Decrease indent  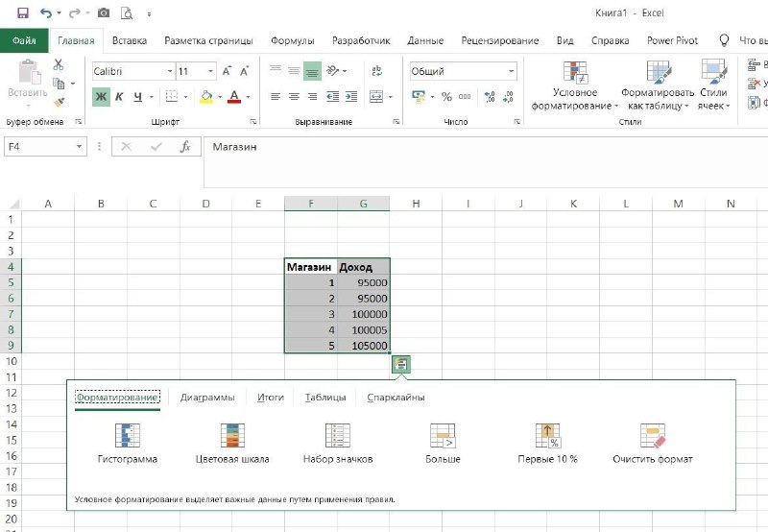[x=332, y=97]
